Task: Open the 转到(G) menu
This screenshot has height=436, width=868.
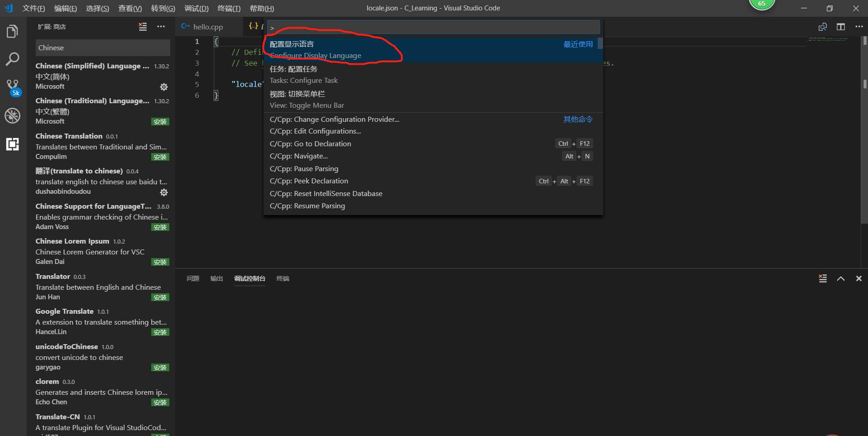Action: coord(163,8)
